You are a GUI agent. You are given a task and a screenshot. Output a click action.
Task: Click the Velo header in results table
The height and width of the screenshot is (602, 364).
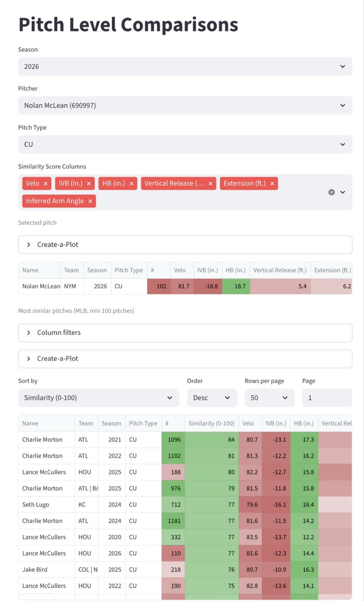pyautogui.click(x=250, y=423)
